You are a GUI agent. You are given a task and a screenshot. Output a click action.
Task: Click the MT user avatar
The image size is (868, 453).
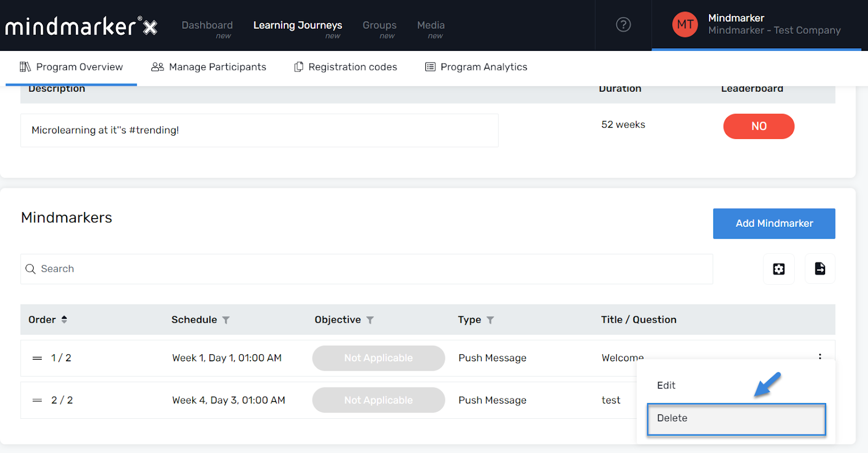pyautogui.click(x=685, y=24)
